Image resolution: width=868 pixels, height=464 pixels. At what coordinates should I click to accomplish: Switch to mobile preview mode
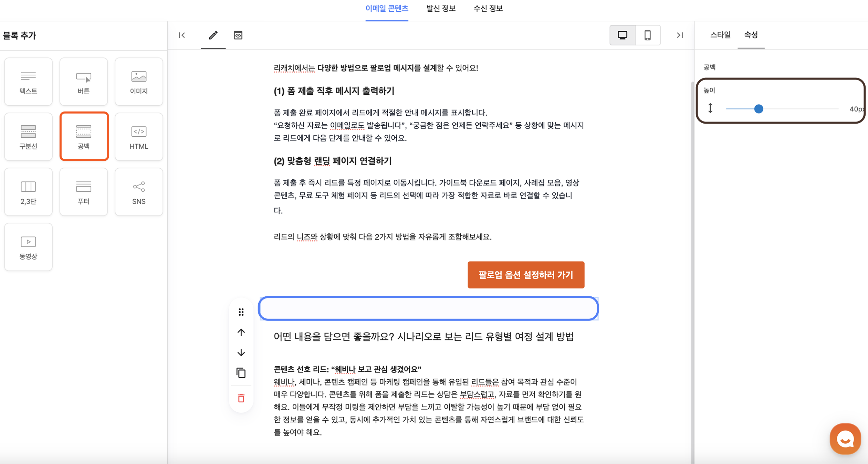[x=648, y=35]
